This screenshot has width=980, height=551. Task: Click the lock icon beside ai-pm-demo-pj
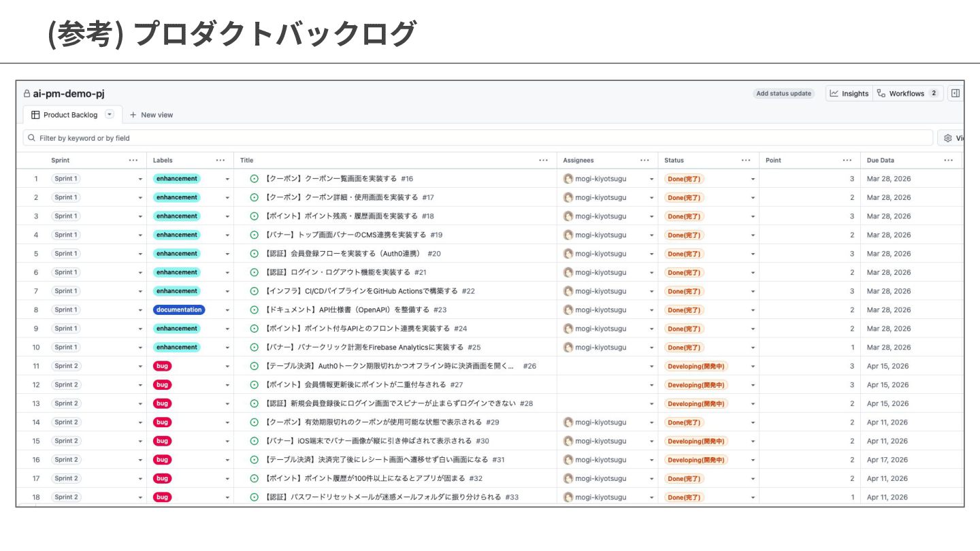tap(27, 94)
